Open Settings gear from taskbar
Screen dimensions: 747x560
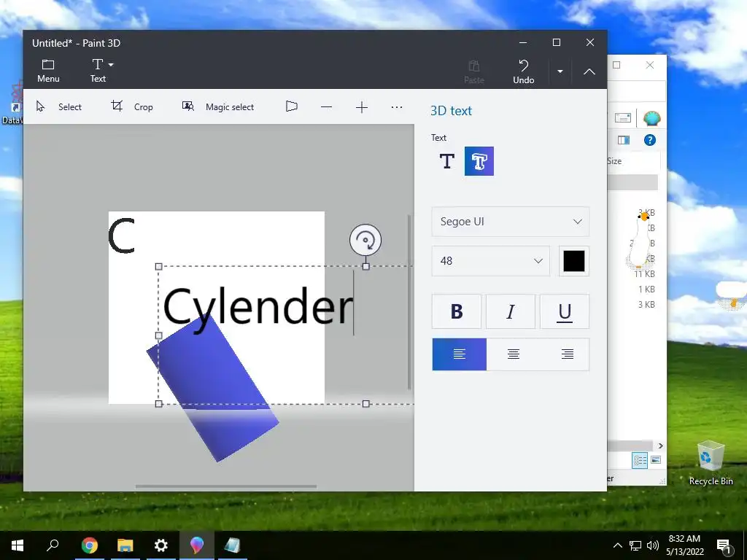click(x=161, y=545)
